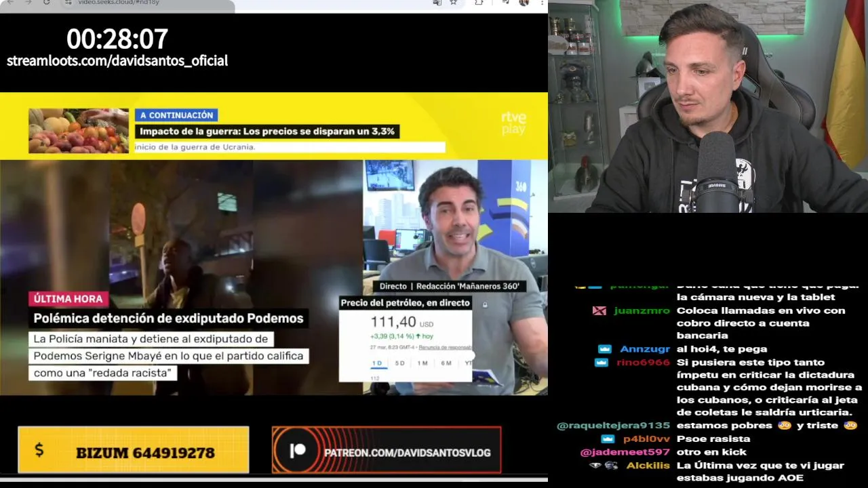Viewport: 868px width, 488px height.
Task: Click the PATREON.COM/DAVIDSANTOSVLOG banner
Action: (387, 450)
